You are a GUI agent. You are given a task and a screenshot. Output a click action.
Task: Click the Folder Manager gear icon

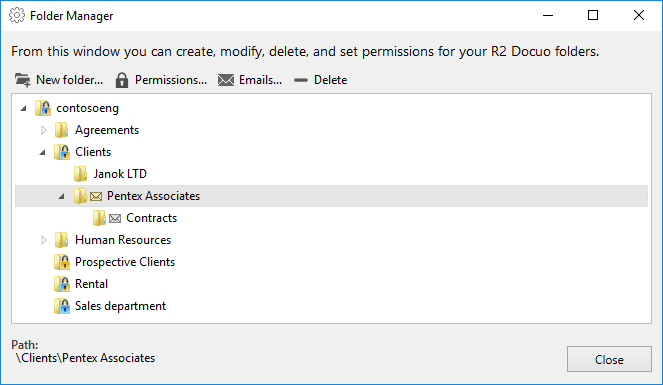17,16
